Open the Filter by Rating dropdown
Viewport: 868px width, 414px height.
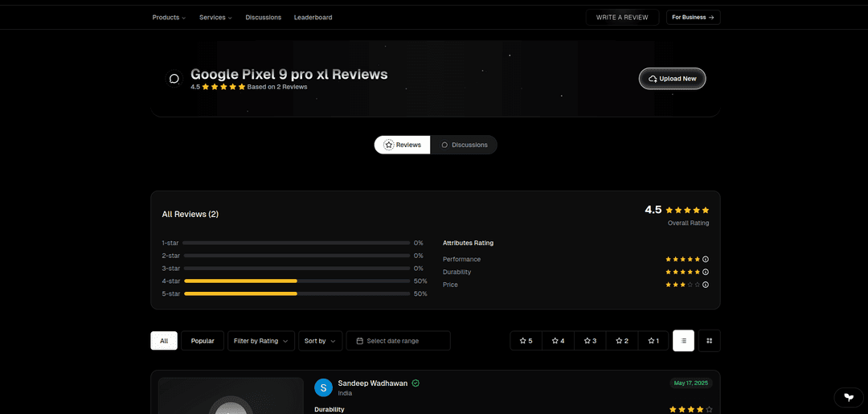(x=260, y=341)
